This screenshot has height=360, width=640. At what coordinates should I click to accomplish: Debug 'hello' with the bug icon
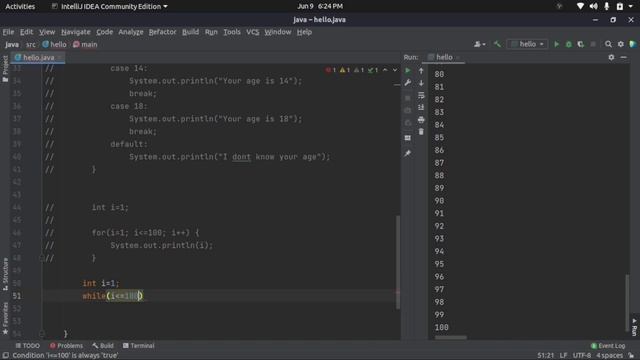(x=568, y=44)
